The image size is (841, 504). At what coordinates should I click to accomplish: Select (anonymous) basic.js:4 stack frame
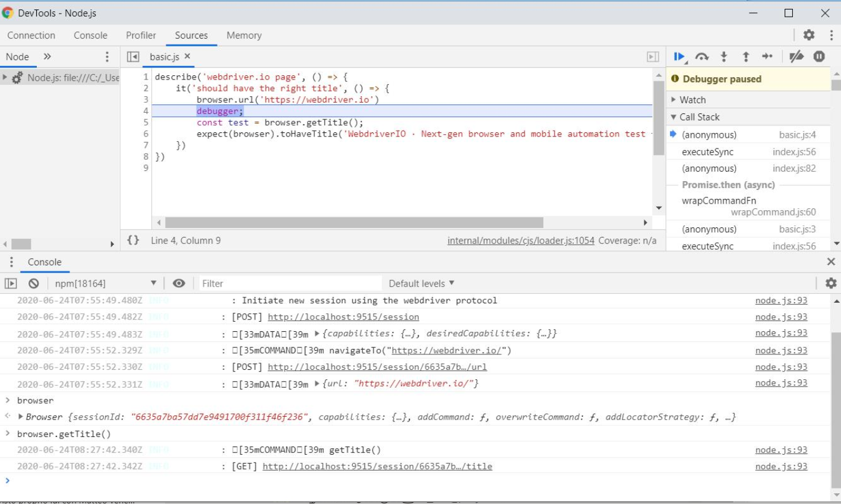coord(748,135)
